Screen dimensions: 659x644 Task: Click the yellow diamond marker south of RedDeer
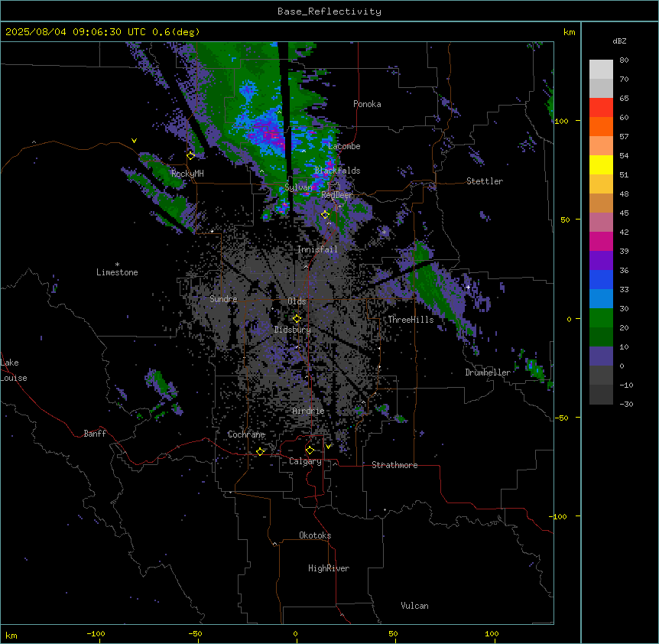coord(326,215)
